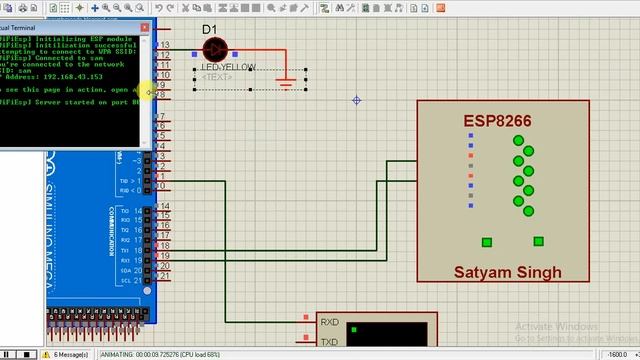Click the Make Device icon
The image size is (640, 360).
click(282, 8)
